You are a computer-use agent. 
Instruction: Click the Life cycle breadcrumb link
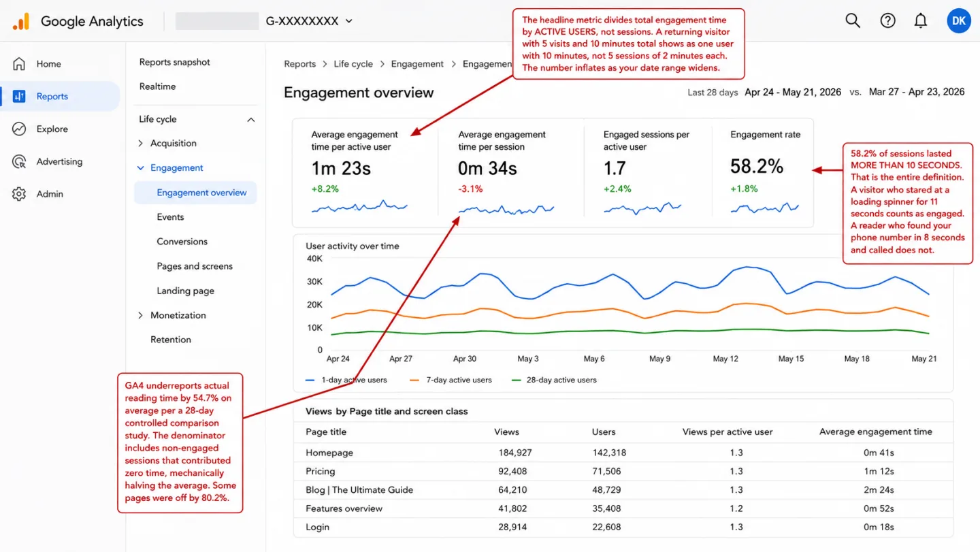(353, 64)
